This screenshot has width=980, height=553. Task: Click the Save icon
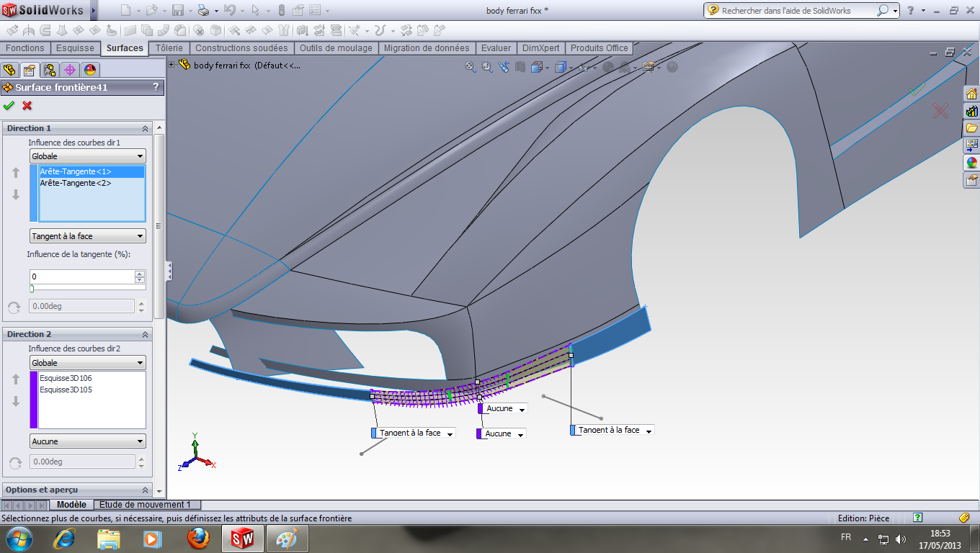coord(177,10)
